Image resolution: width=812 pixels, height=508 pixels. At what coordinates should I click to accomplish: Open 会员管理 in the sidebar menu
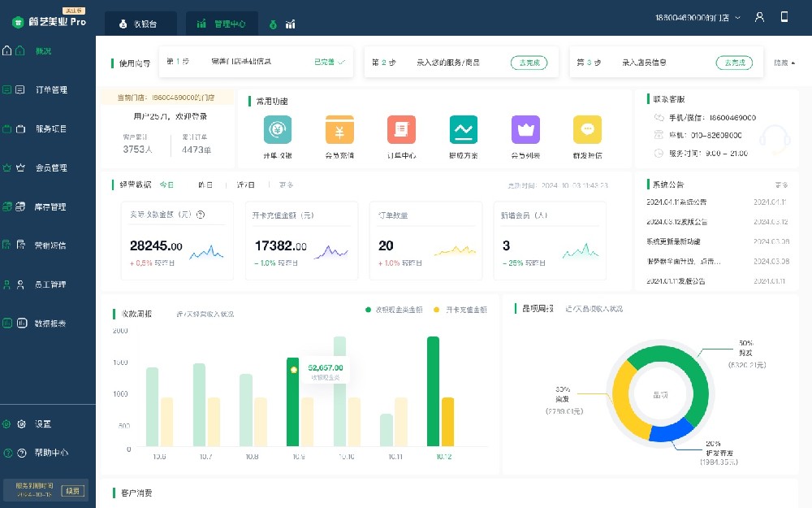[51, 168]
